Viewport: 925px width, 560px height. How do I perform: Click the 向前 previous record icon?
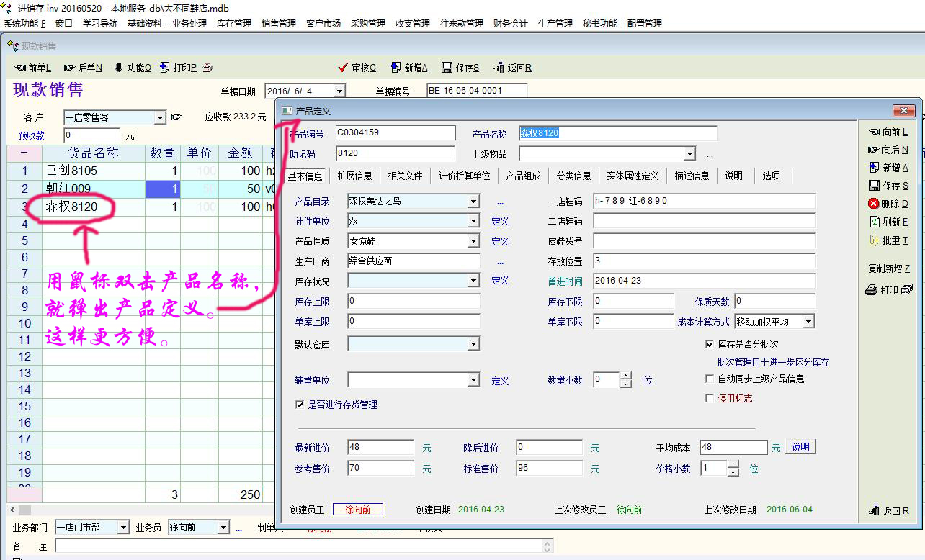coord(875,132)
